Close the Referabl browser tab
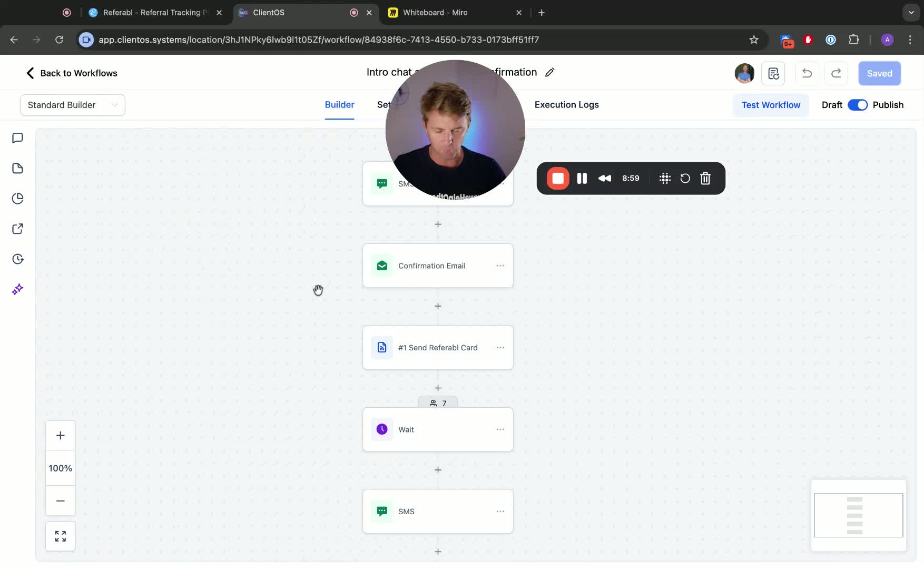This screenshot has height=569, width=924. 219,13
